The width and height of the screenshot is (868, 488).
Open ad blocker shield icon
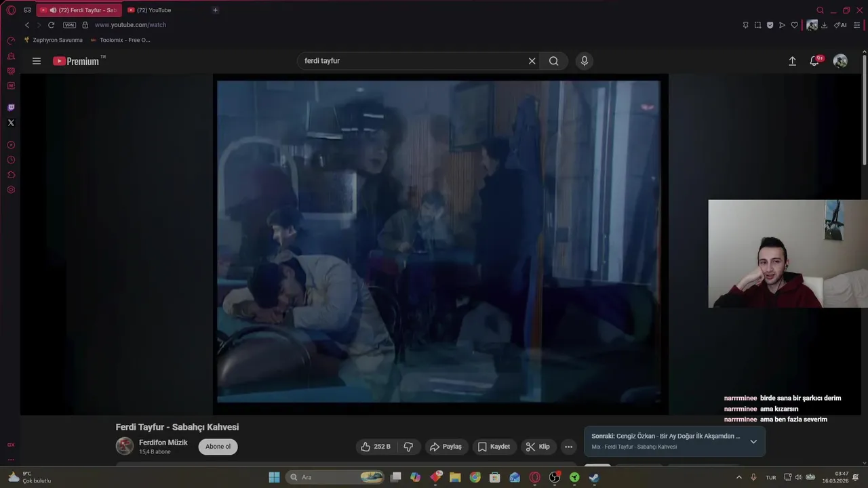pyautogui.click(x=770, y=25)
